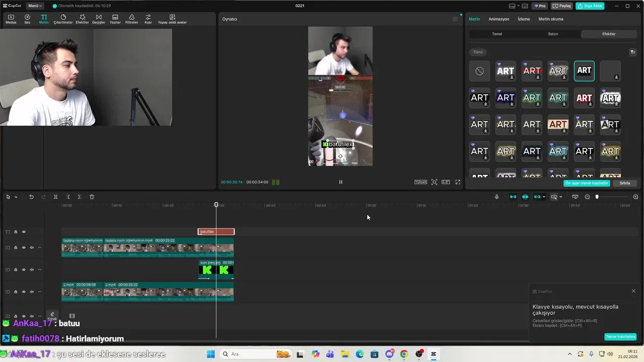Lock the batufilex text track

tap(16, 232)
